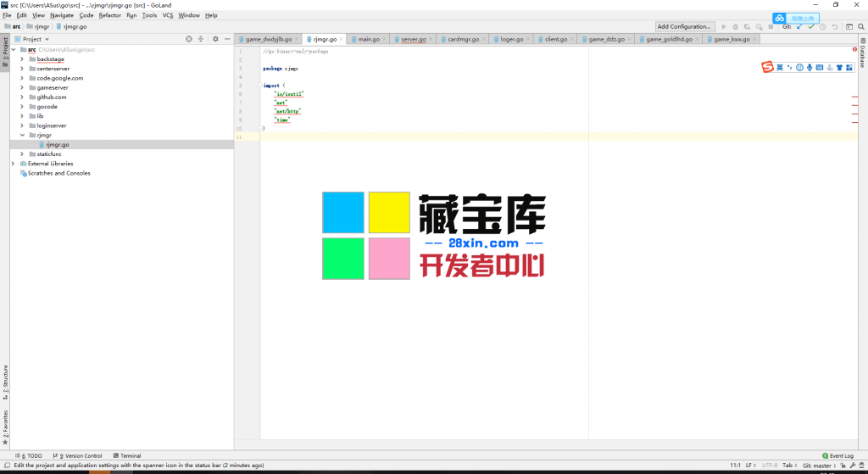Viewport: 868px width, 474px height.
Task: Click the Sogou emoji smiley icon
Action: 799,68
